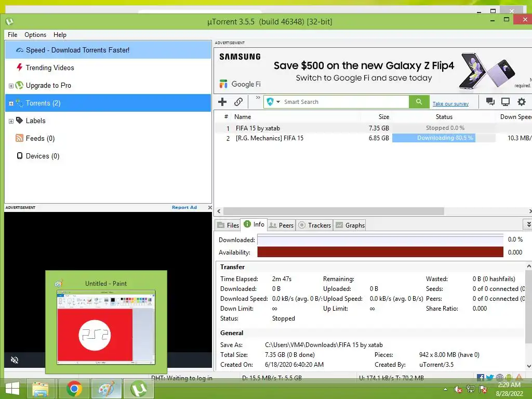
Task: Select Devices (0) in sidebar
Action: click(108, 156)
